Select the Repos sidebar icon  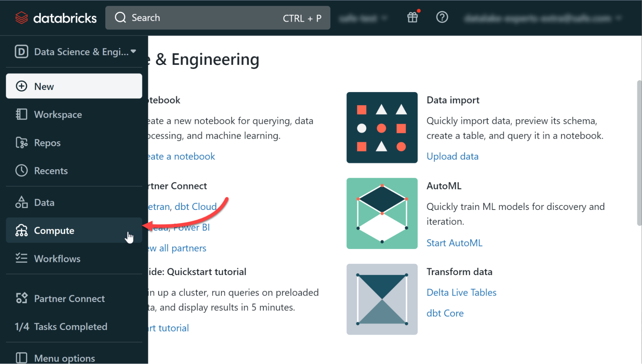pos(21,143)
